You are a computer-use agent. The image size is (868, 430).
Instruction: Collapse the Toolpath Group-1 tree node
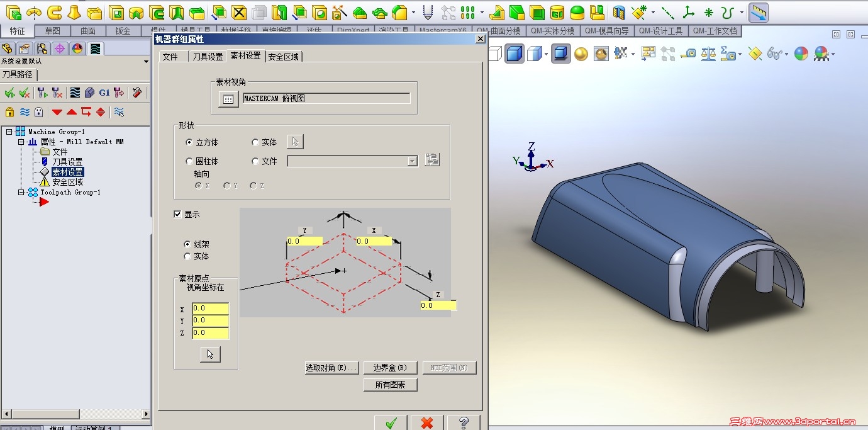tap(21, 193)
